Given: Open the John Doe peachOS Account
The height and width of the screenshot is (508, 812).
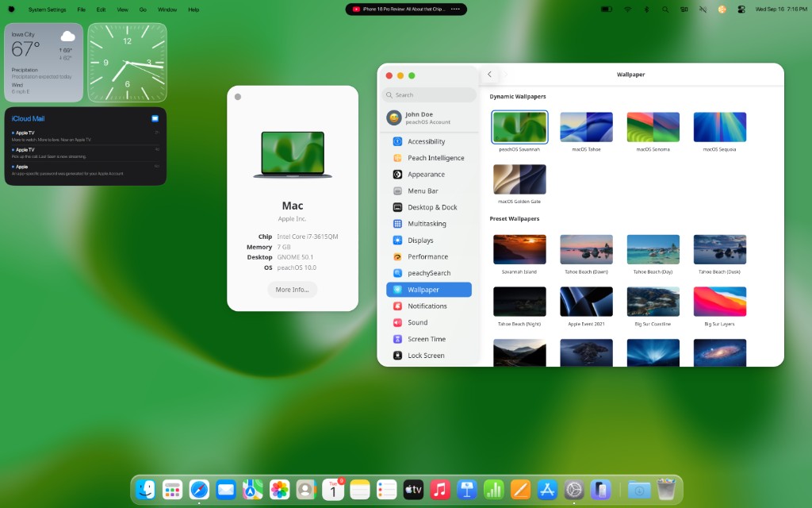Looking at the screenshot, I should [x=429, y=118].
